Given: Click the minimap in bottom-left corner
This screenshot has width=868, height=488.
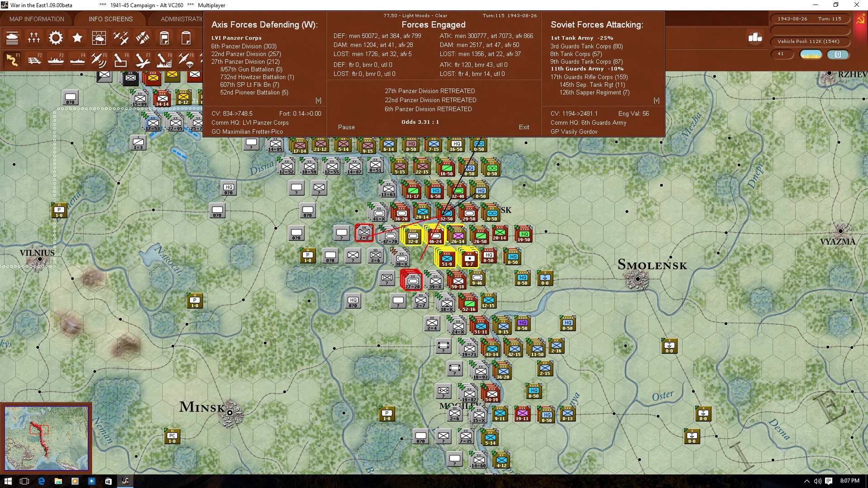Looking at the screenshot, I should 46,438.
